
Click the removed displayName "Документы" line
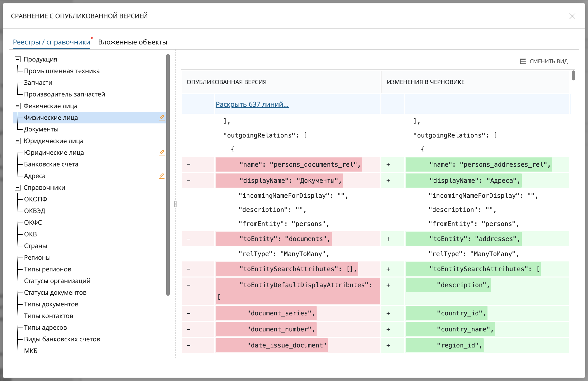[279, 181]
